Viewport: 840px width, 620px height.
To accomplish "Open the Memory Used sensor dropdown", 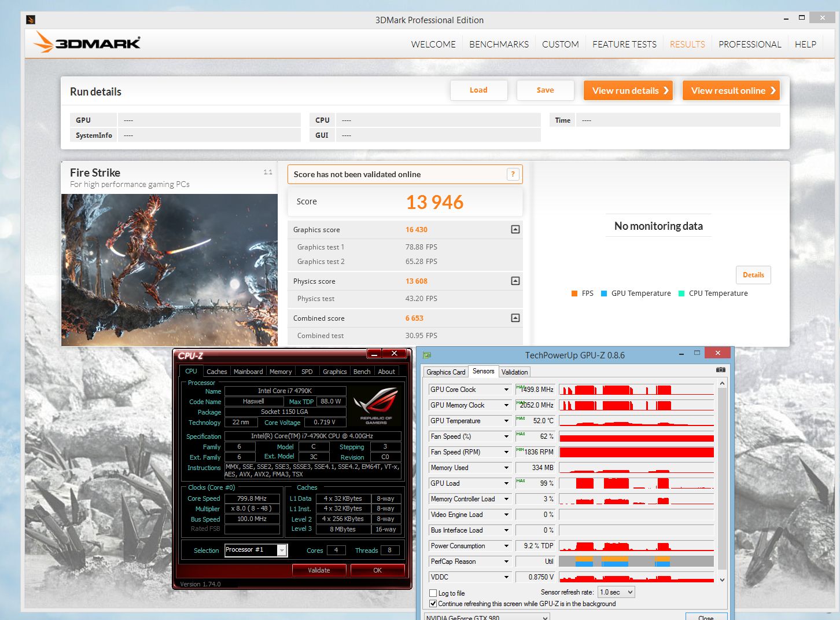I will 506,468.
